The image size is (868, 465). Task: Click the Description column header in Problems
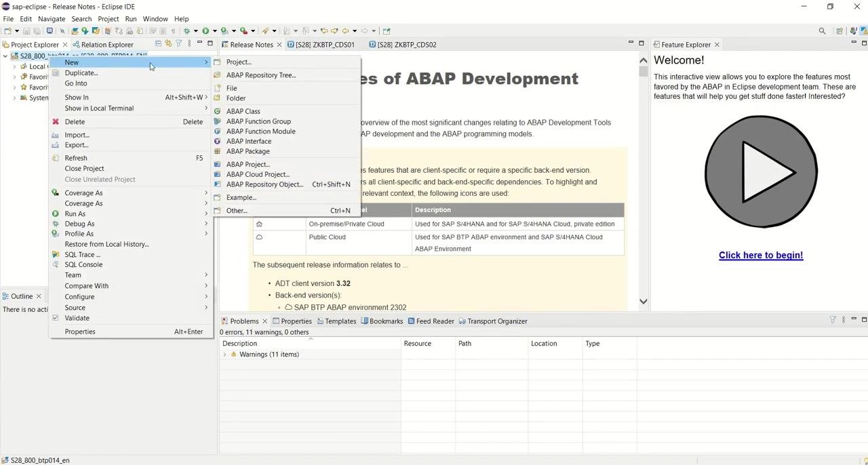click(310, 344)
